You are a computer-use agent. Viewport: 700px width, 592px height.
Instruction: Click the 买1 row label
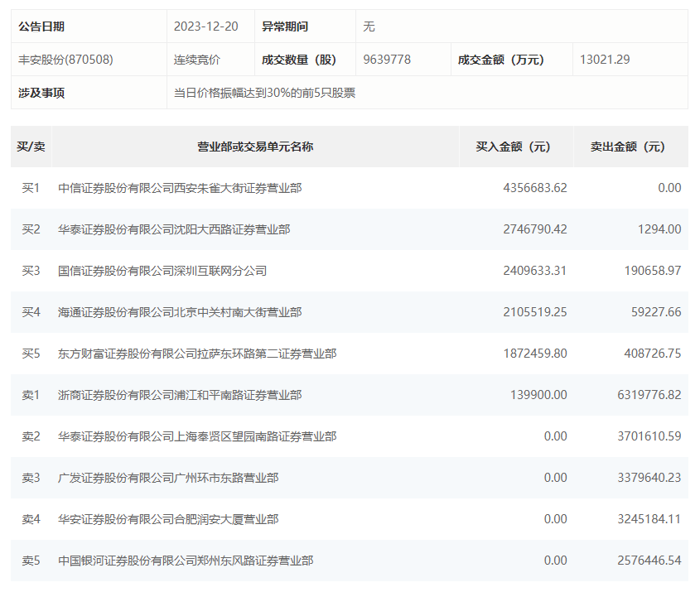click(31, 188)
